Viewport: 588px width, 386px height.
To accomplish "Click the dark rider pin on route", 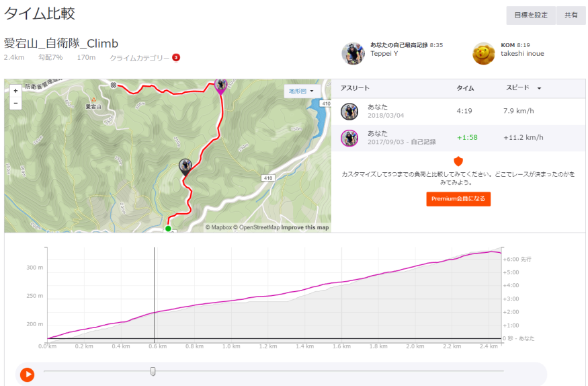I will pyautogui.click(x=185, y=167).
